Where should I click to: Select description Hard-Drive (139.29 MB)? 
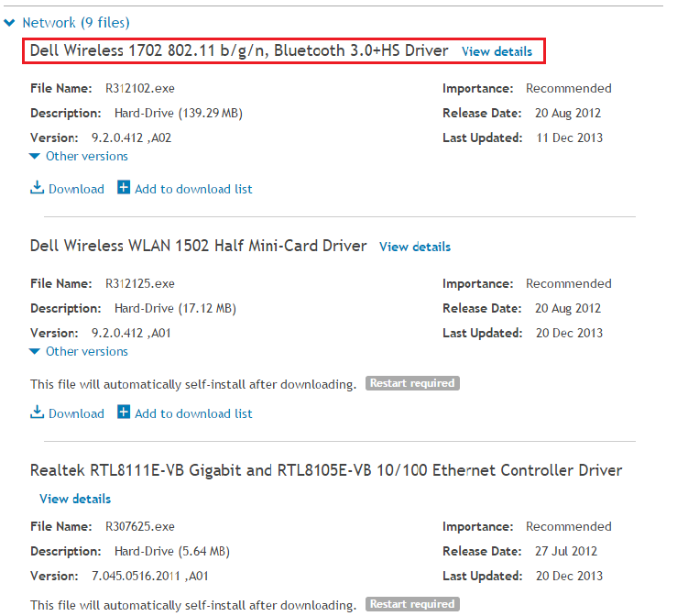[x=179, y=114]
